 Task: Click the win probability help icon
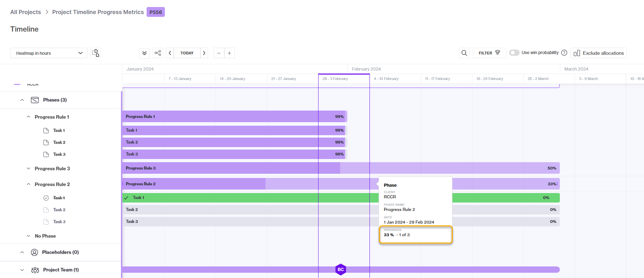pyautogui.click(x=564, y=53)
